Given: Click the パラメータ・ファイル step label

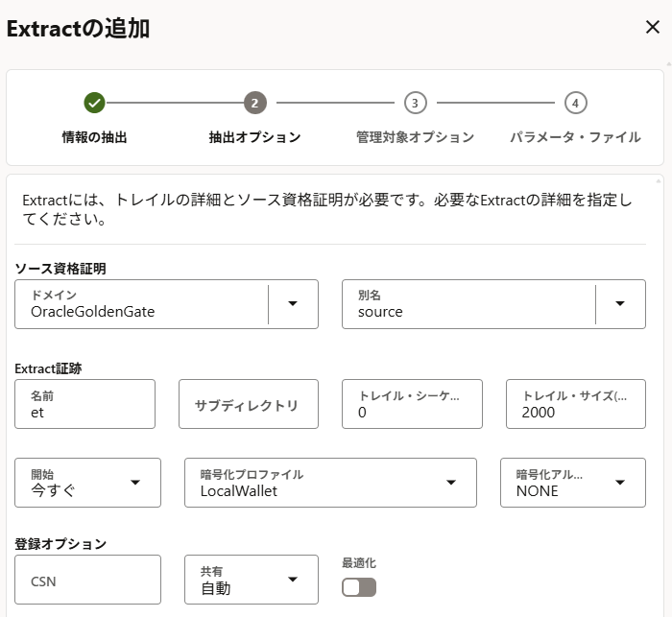Looking at the screenshot, I should [575, 137].
